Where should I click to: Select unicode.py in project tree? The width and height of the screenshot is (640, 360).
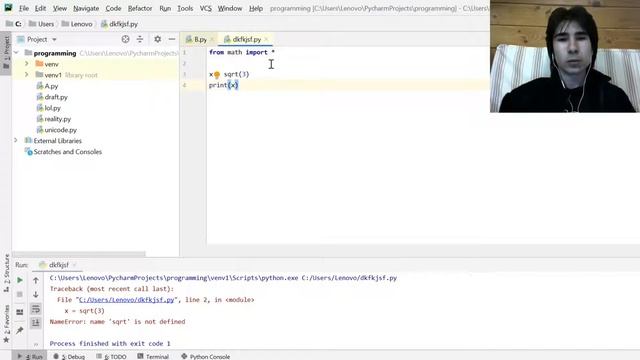tap(56, 130)
